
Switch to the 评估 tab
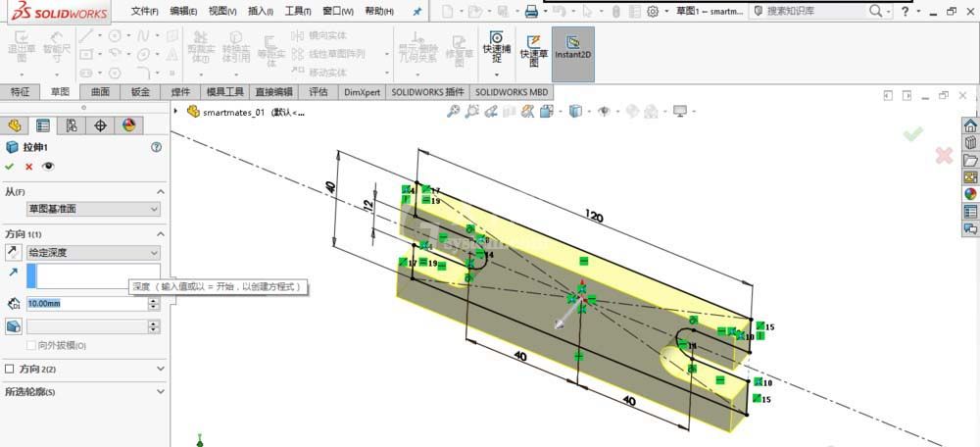pyautogui.click(x=318, y=92)
